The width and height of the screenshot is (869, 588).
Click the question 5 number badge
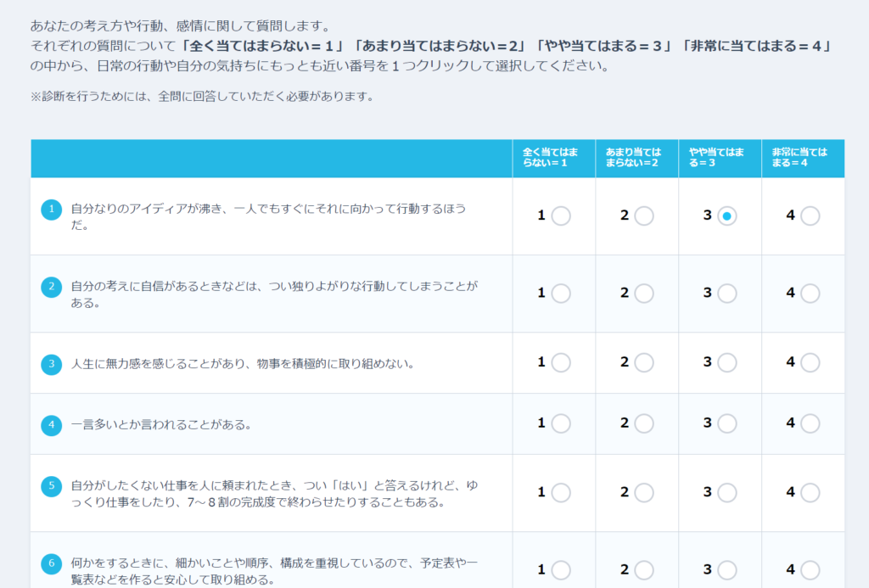tap(52, 486)
